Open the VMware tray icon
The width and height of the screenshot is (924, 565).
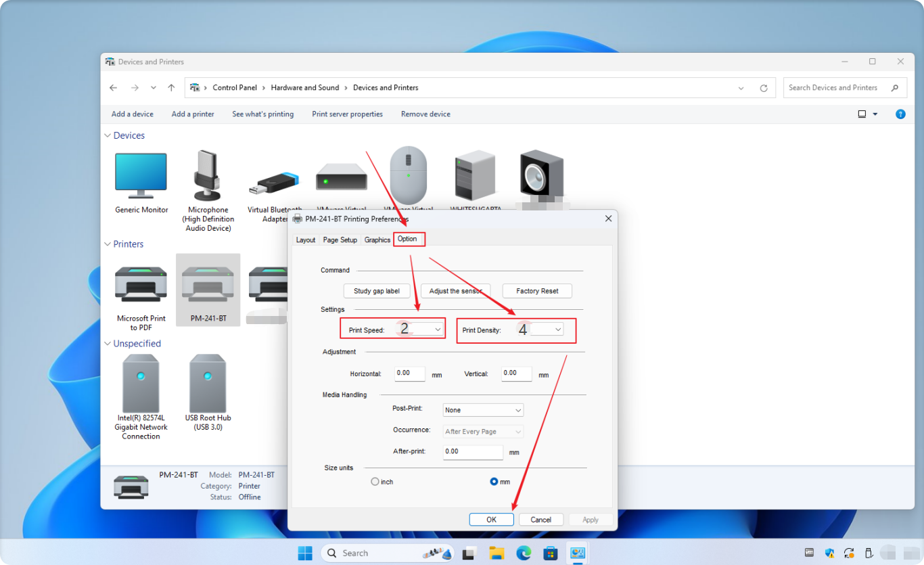(809, 552)
